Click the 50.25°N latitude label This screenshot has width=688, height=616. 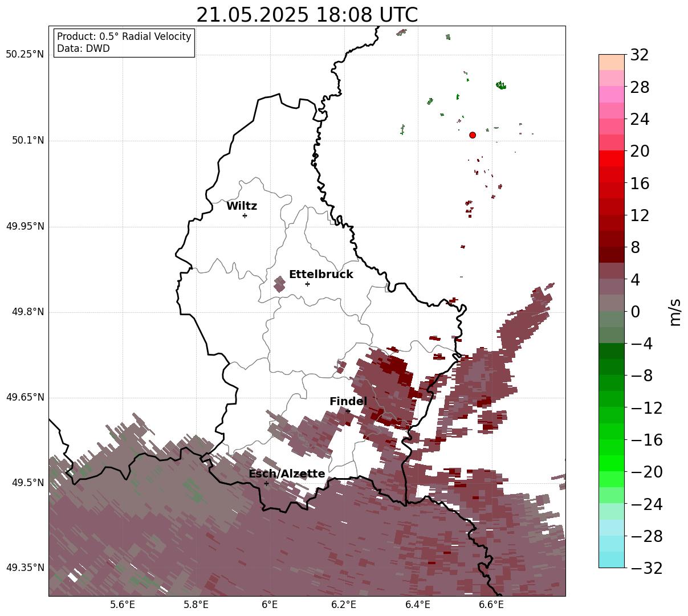(x=25, y=55)
